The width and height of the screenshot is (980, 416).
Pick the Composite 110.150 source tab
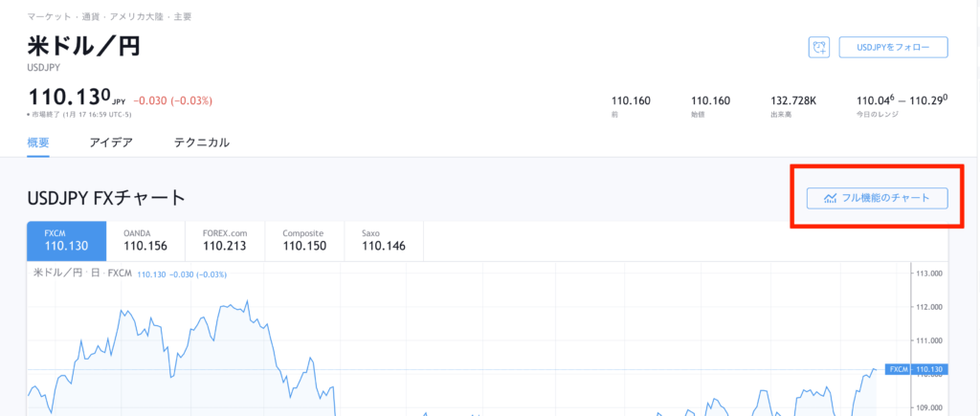point(304,240)
